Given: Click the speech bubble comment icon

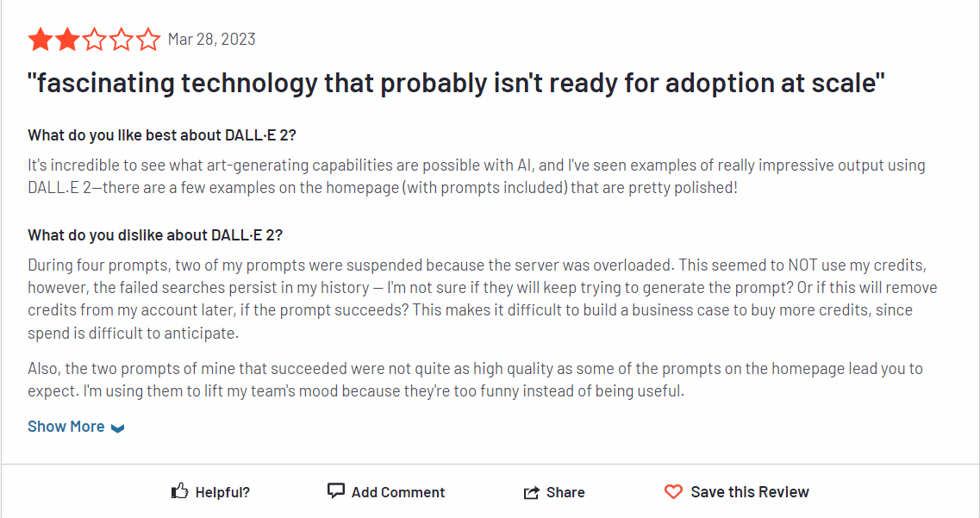Looking at the screenshot, I should (335, 490).
